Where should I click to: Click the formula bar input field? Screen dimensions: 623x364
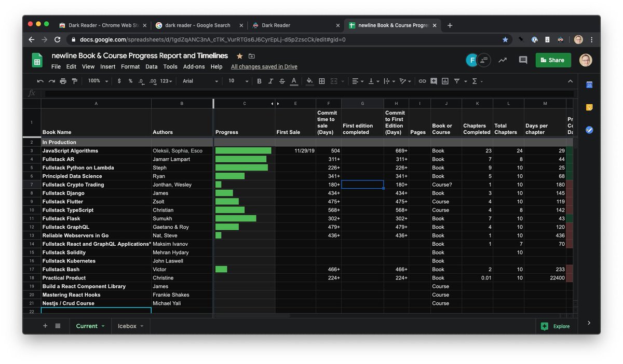click(x=309, y=93)
